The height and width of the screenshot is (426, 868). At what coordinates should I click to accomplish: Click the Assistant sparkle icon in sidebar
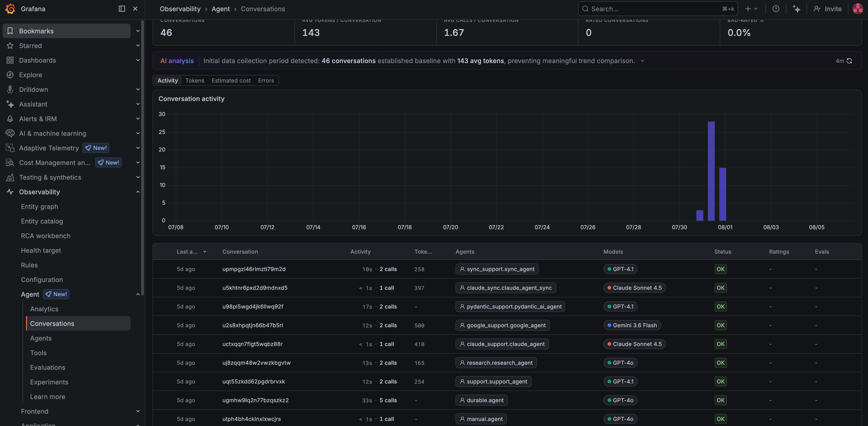tap(10, 104)
